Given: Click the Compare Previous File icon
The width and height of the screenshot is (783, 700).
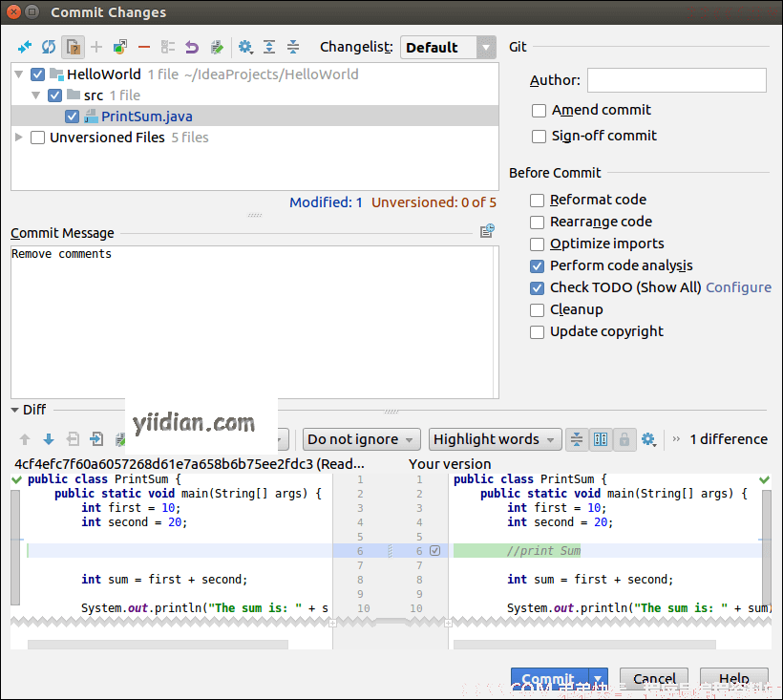Looking at the screenshot, I should click(x=73, y=439).
